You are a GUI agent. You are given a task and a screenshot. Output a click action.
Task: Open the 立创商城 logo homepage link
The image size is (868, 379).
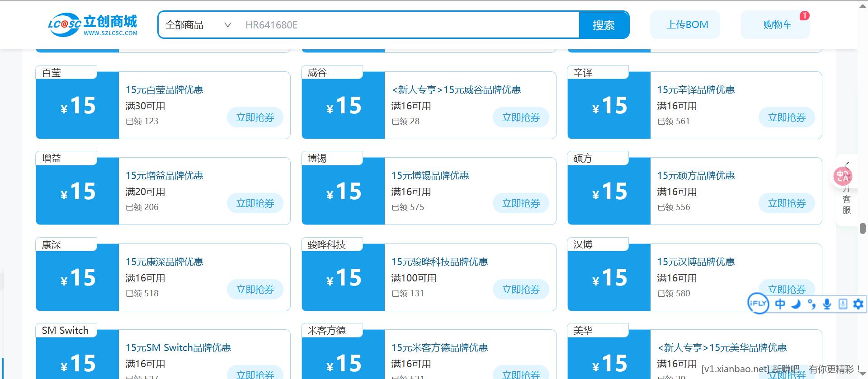[x=93, y=24]
